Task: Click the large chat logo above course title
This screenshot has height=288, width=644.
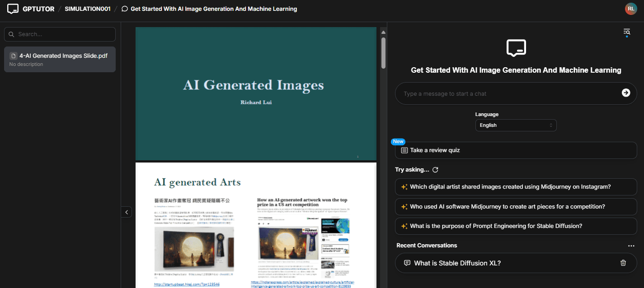Action: (516, 48)
